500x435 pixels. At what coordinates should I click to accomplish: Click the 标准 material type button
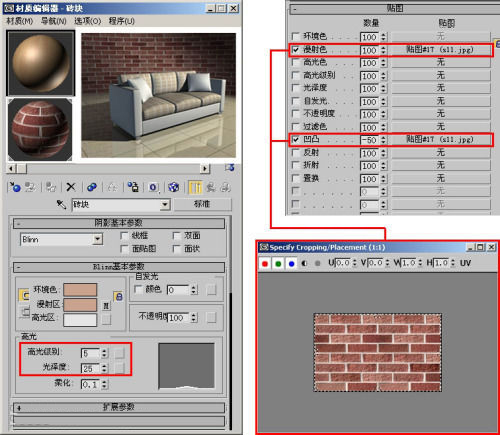(202, 204)
